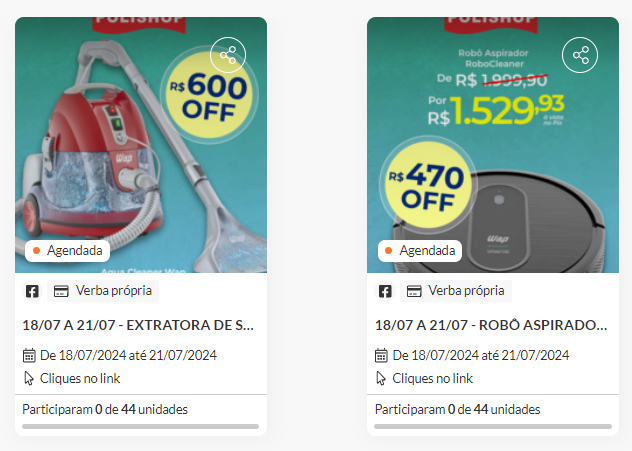The image size is (632, 451).
Task: Click Participaram 0 de 44 unidades on Extratora card
Action: (x=105, y=409)
